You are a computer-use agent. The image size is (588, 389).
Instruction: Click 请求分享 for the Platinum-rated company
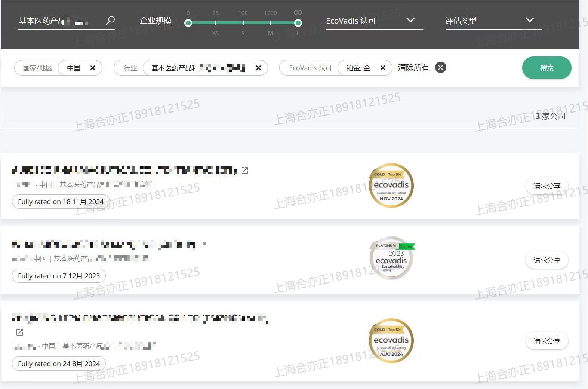point(547,260)
